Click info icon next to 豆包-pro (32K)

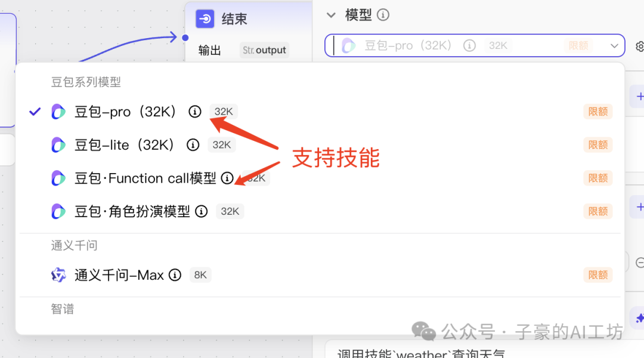[x=194, y=112]
